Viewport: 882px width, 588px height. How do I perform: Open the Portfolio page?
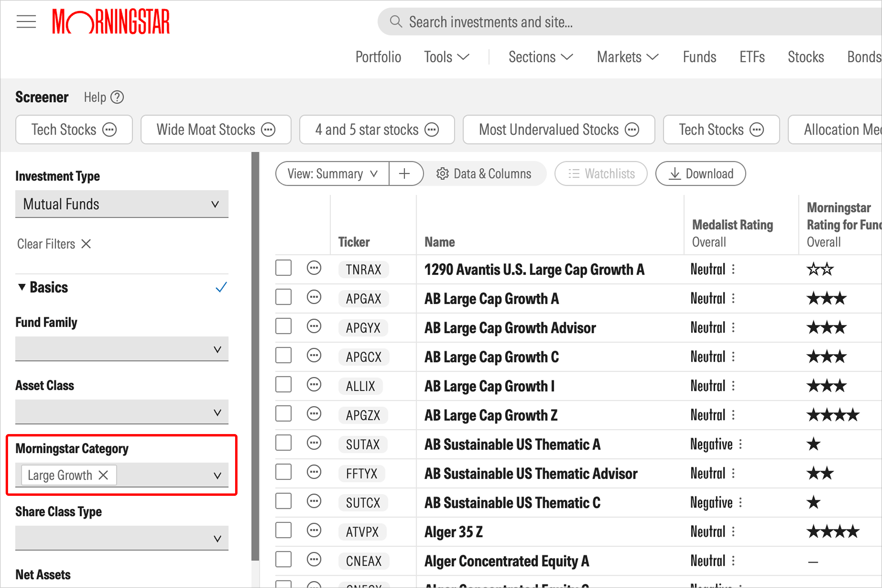(378, 57)
